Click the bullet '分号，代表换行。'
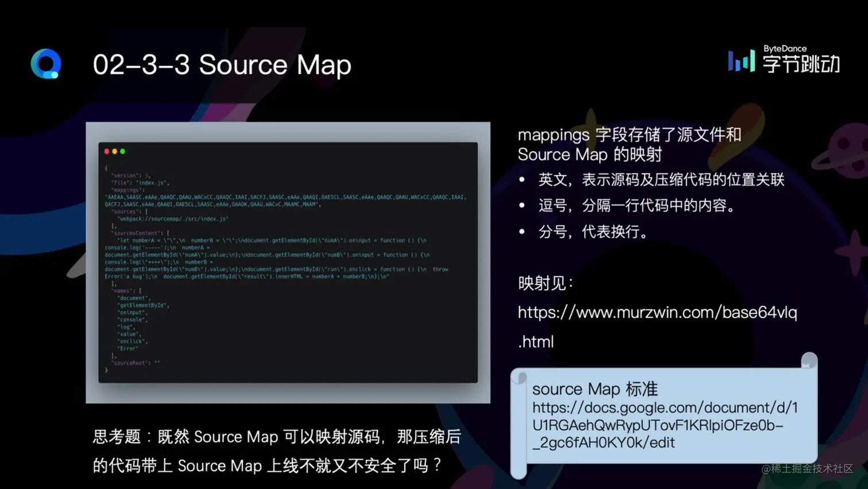This screenshot has height=489, width=868. (595, 232)
